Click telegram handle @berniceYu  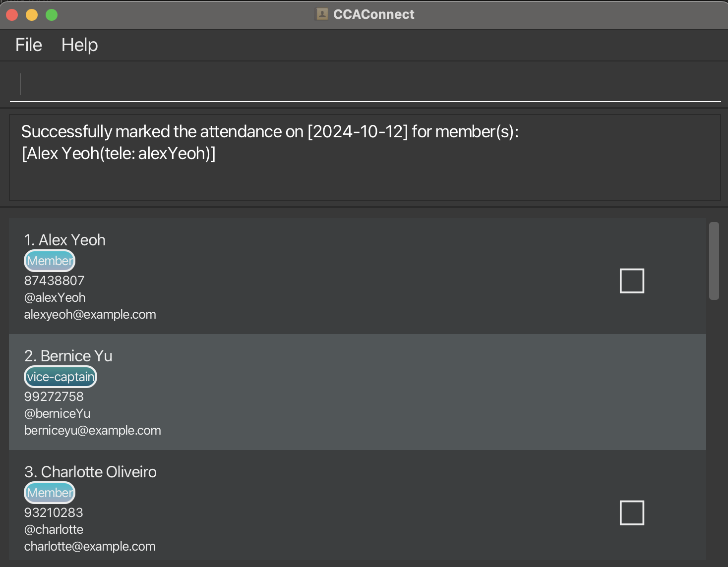(x=57, y=413)
